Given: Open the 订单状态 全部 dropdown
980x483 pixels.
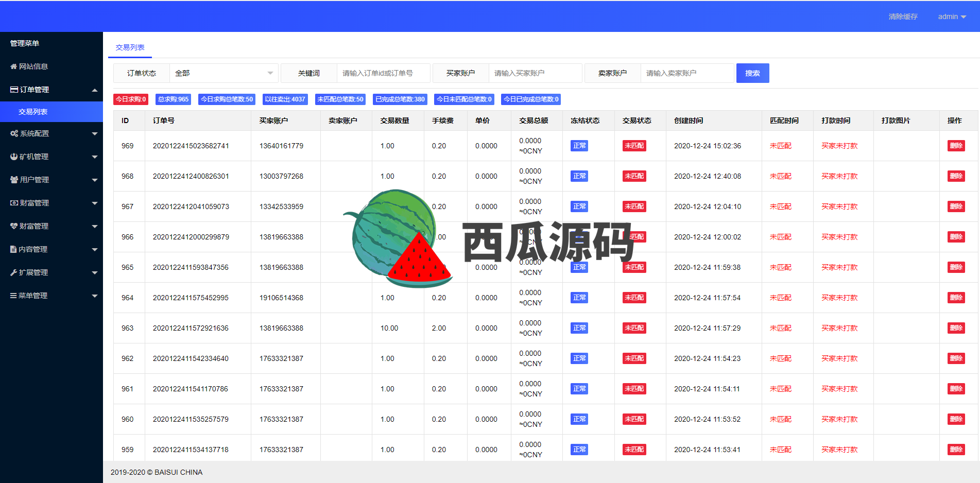Looking at the screenshot, I should tap(224, 73).
